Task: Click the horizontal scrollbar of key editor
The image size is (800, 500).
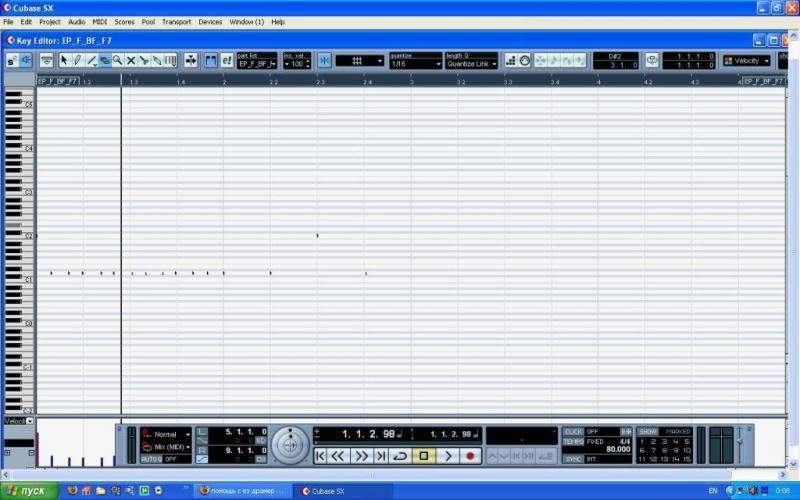Action: pos(370,475)
